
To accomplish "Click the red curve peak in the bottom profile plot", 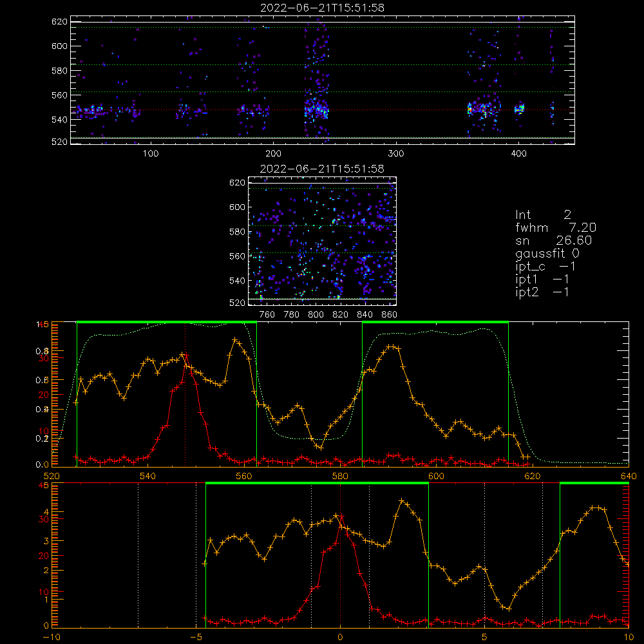I will tap(341, 516).
